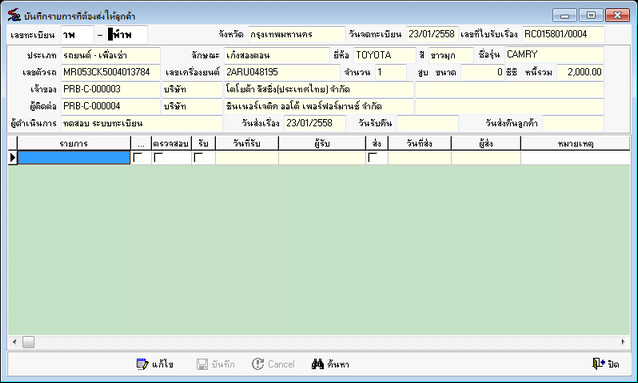The height and width of the screenshot is (383, 638).
Task: Click the empty วันรับคืน date field
Action: 428,123
